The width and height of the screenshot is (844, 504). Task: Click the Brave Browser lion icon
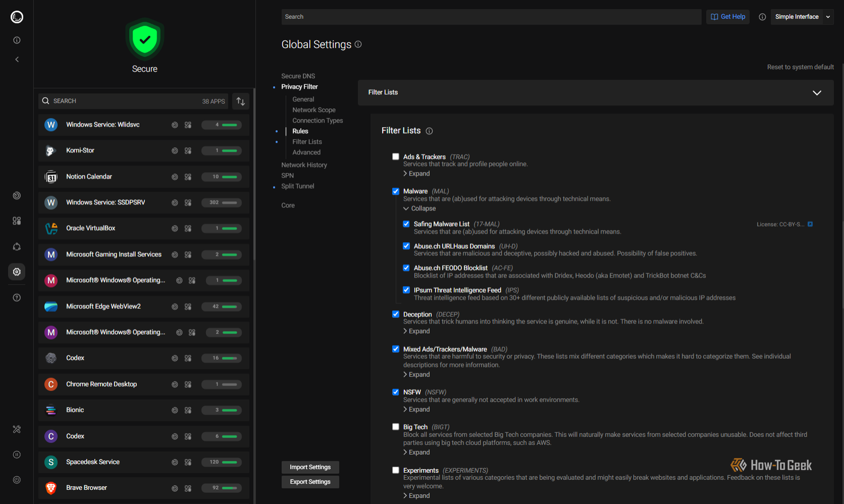point(51,488)
